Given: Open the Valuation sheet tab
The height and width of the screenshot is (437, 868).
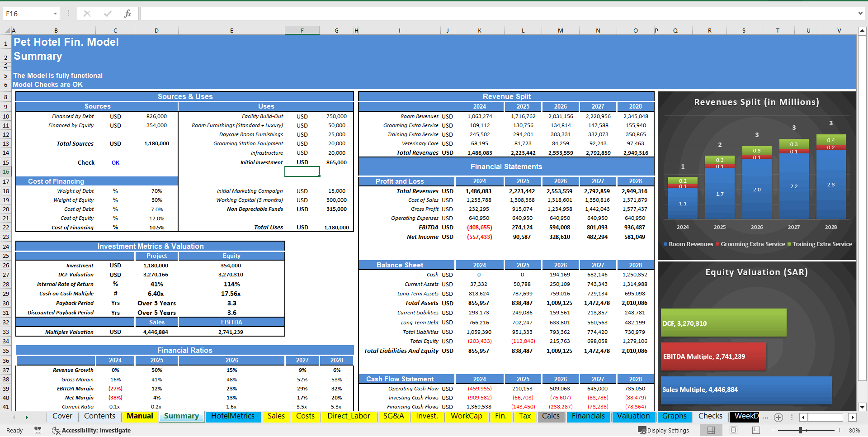Looking at the screenshot, I should (633, 416).
